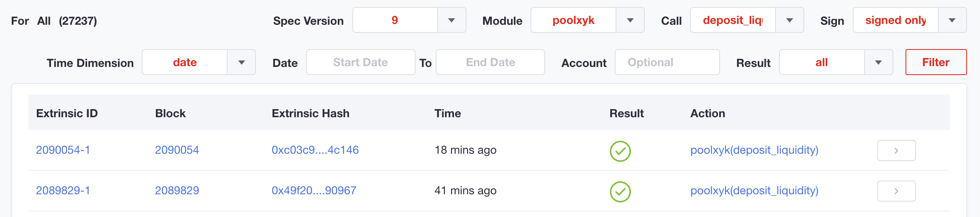Click the End Date input field

[490, 62]
